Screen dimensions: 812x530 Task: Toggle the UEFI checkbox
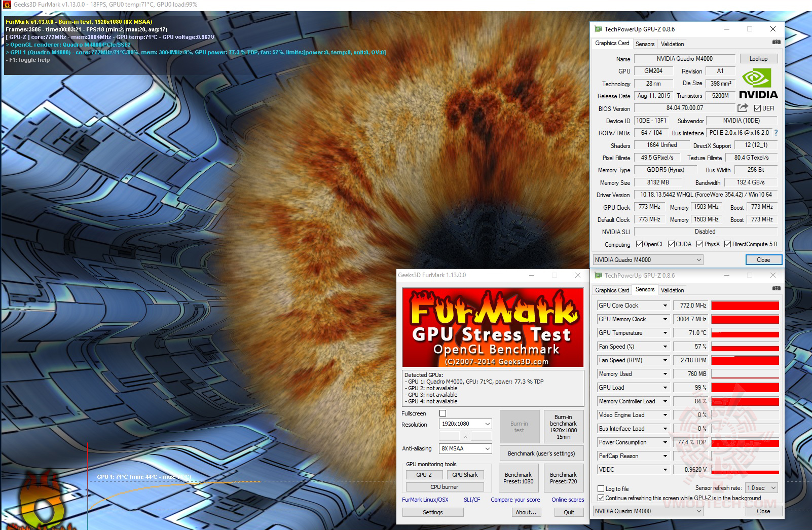pos(757,108)
